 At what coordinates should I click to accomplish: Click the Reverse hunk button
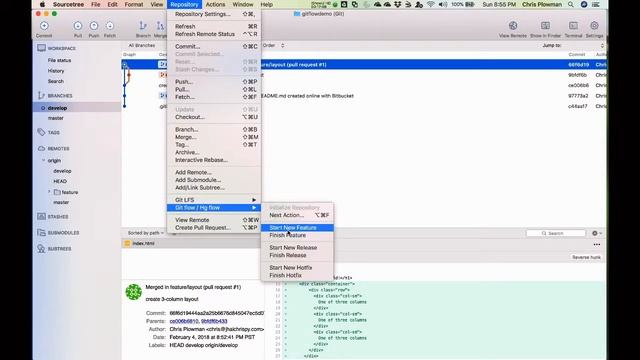pos(586,258)
